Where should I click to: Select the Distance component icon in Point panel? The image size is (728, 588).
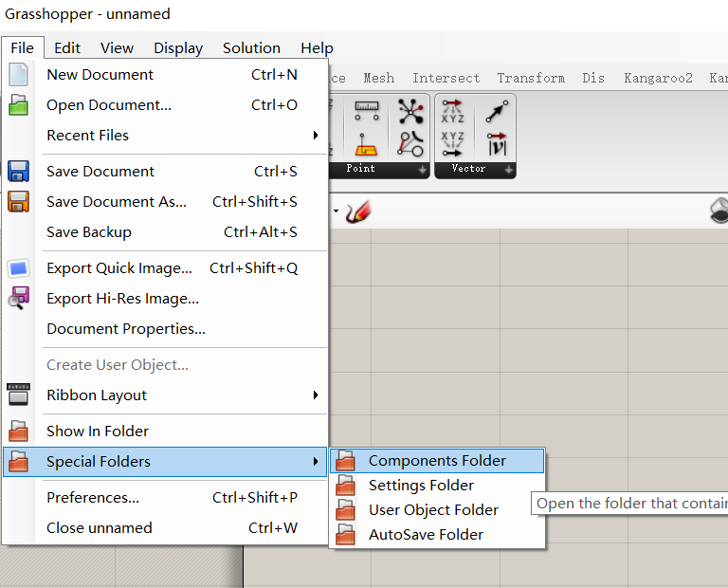(x=366, y=111)
